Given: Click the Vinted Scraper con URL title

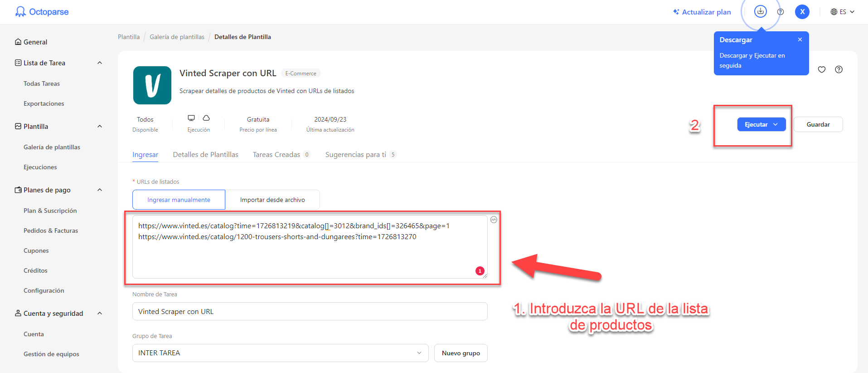Looking at the screenshot, I should pyautogui.click(x=228, y=73).
